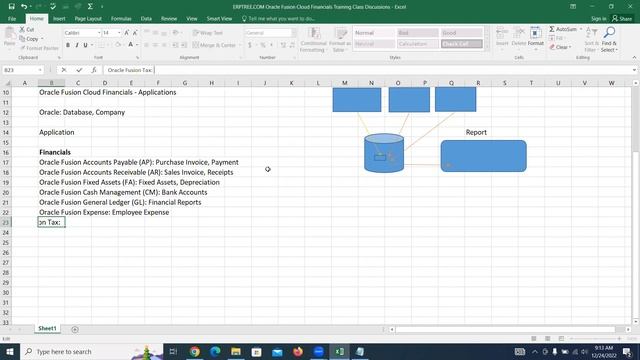Click the Save icon in quick access toolbar
This screenshot has width=640, height=360.
tap(11, 7)
